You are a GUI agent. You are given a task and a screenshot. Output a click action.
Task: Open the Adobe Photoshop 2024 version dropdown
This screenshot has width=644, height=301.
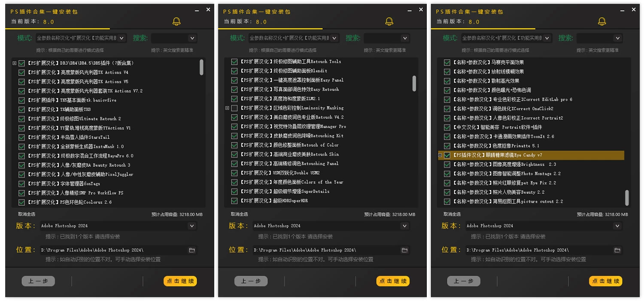(x=192, y=226)
